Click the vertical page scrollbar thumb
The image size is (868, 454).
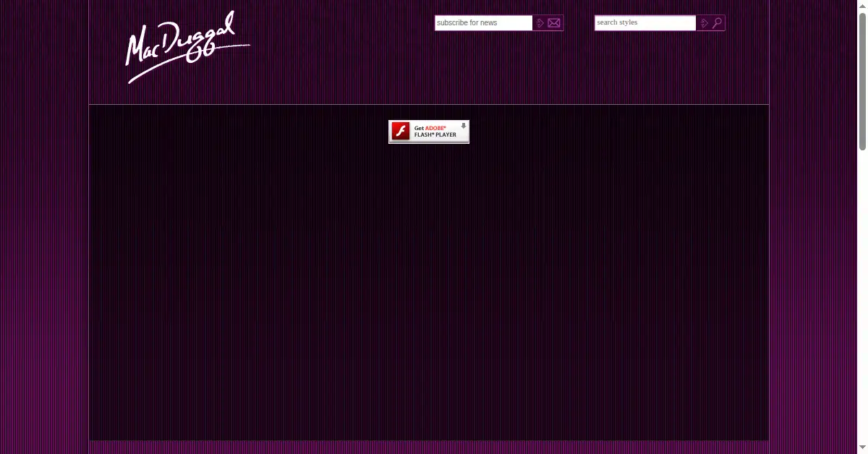tap(862, 81)
